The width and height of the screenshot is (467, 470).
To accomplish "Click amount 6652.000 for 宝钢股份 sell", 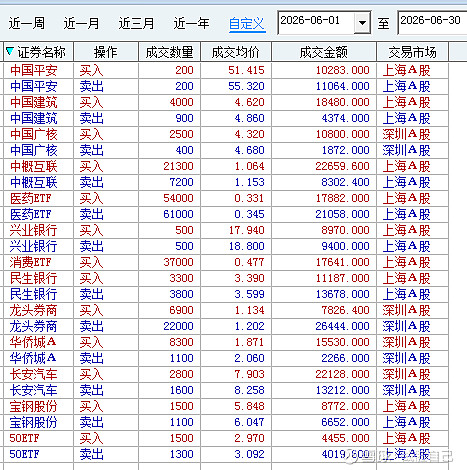I will click(x=345, y=422).
